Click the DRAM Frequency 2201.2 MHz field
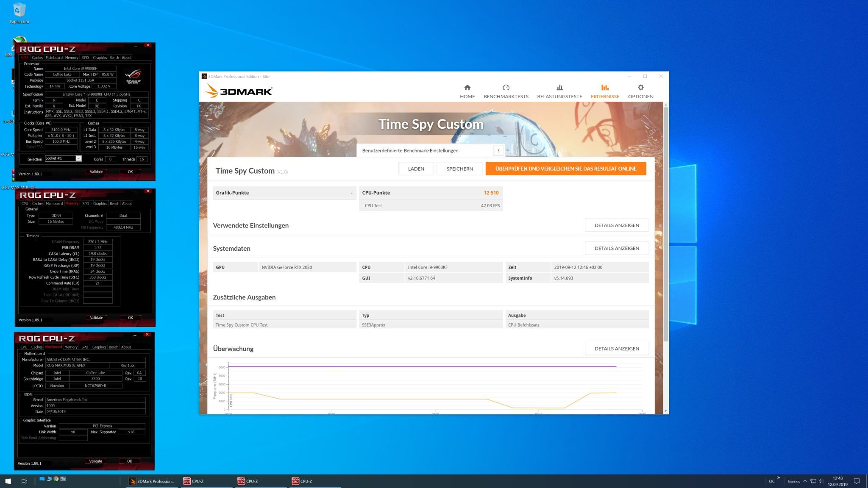This screenshot has height=488, width=868. coord(98,242)
